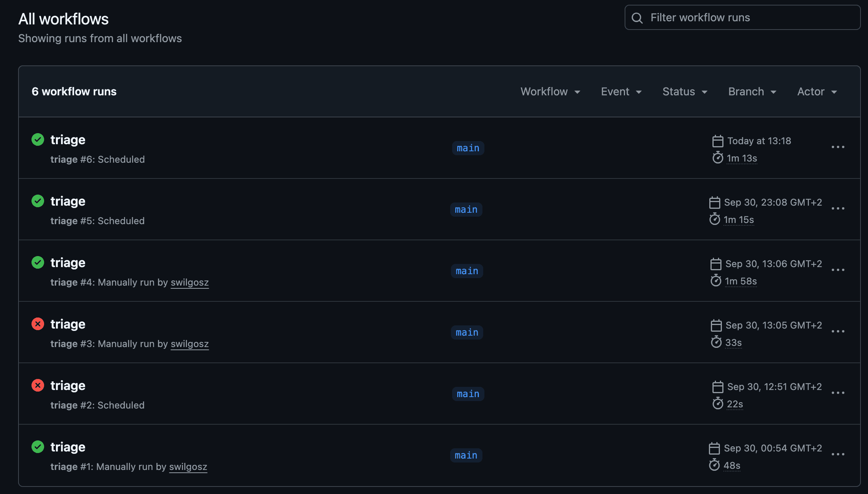Click the 1m 15s duration value
The width and height of the screenshot is (868, 494).
739,220
